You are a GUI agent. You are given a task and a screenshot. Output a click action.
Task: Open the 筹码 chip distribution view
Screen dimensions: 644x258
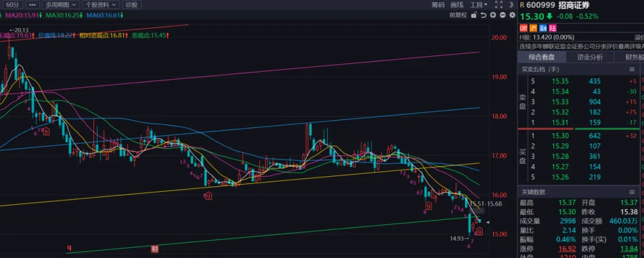click(438, 5)
